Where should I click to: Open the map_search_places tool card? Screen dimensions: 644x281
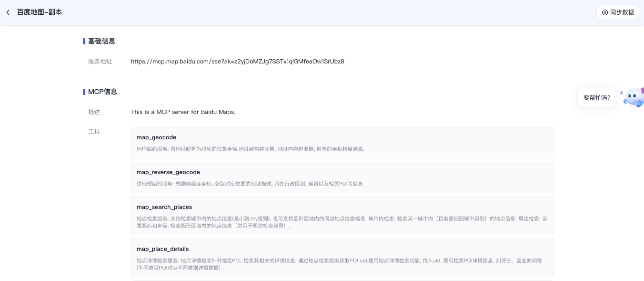pos(342,216)
